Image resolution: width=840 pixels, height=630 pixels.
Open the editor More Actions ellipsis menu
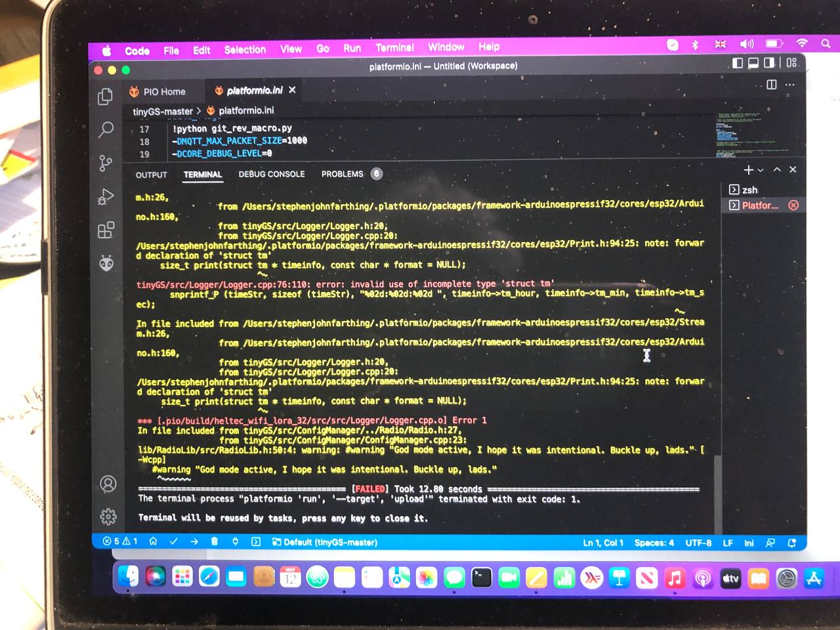coord(790,85)
